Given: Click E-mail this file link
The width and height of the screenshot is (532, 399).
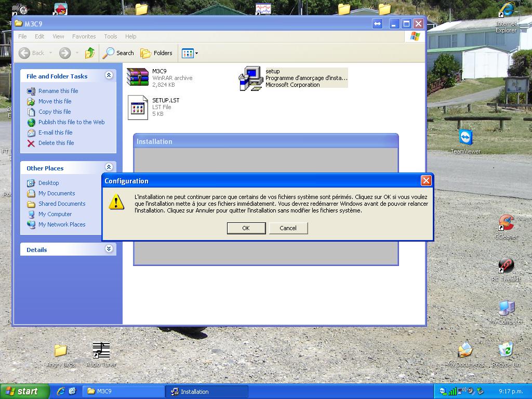Looking at the screenshot, I should coord(55,132).
